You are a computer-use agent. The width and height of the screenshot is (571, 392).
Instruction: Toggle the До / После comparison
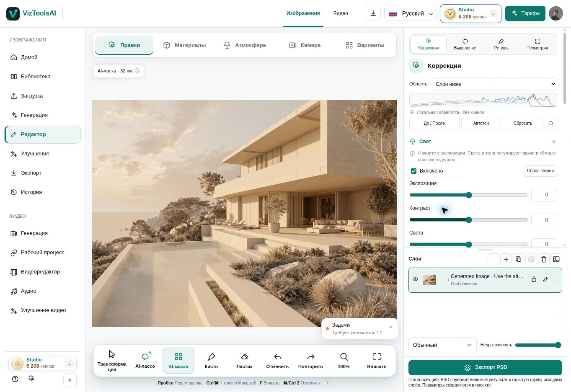pos(434,124)
